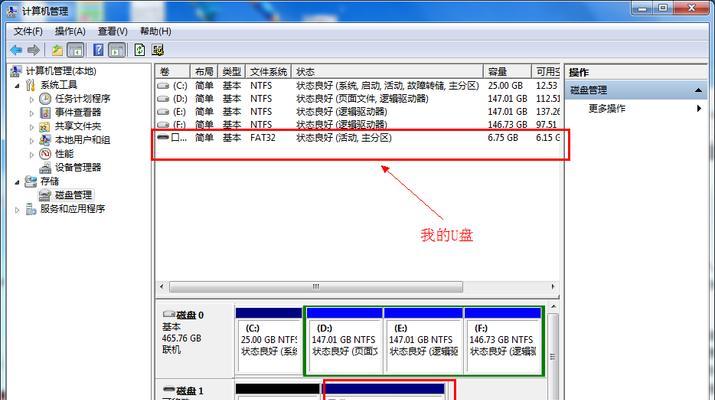Select the (C:) volume row in list

pyautogui.click(x=358, y=86)
